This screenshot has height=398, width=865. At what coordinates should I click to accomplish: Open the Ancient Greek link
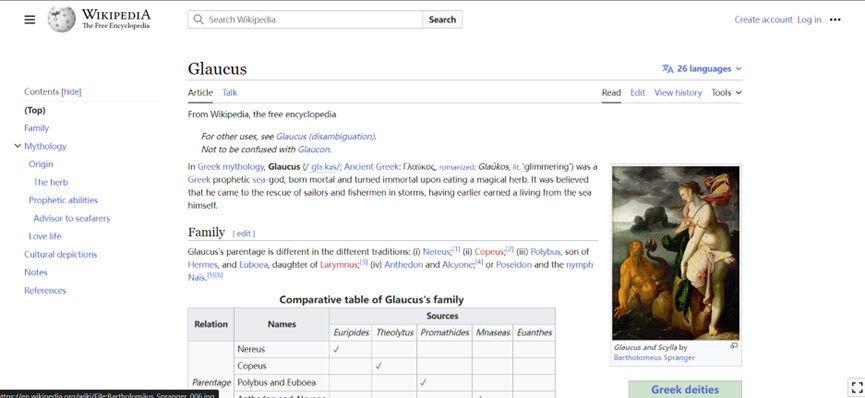[x=371, y=167]
